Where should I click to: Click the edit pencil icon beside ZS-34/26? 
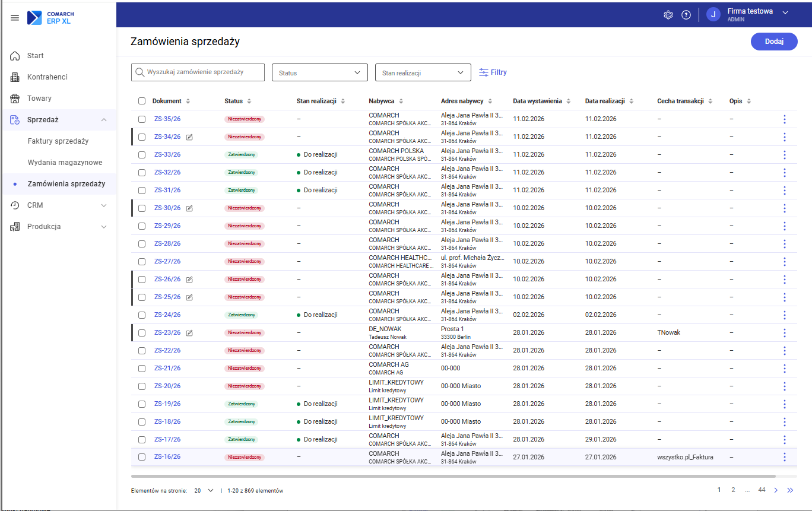point(189,137)
